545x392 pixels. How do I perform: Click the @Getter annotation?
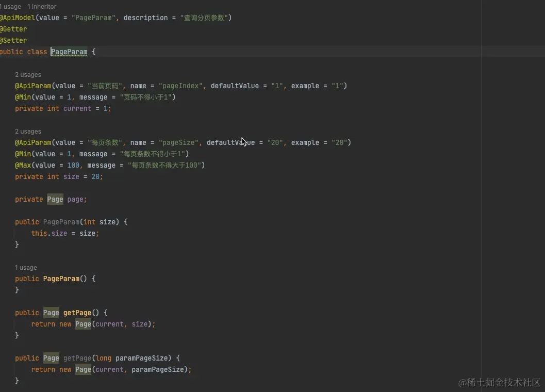[x=13, y=29]
